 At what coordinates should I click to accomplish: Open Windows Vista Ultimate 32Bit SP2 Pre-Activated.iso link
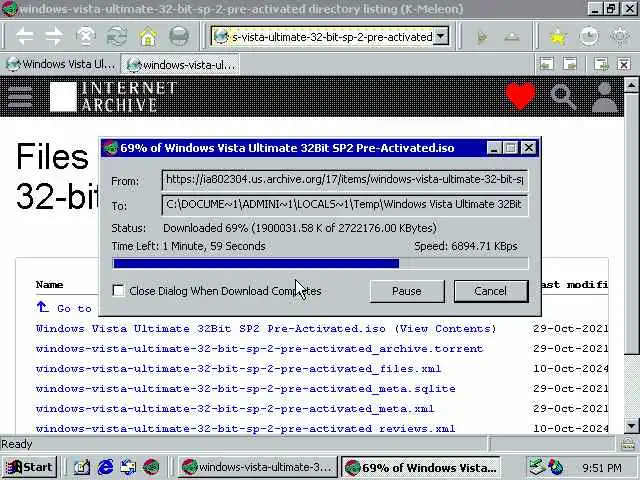(211, 329)
